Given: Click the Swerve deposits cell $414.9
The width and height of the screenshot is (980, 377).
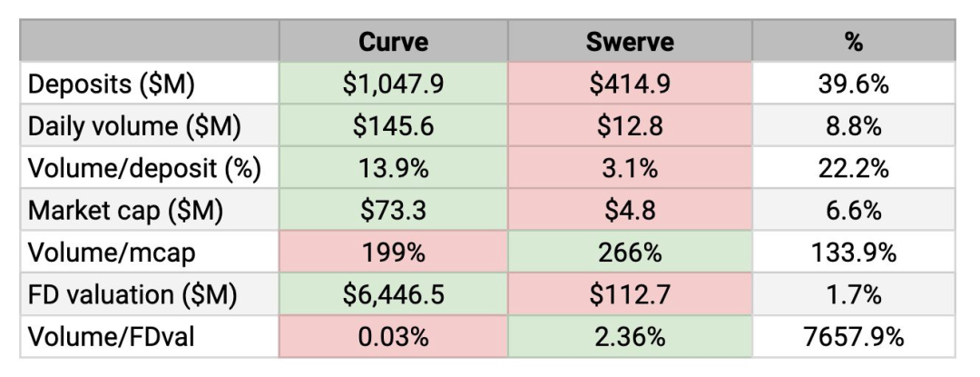Looking at the screenshot, I should click(630, 84).
